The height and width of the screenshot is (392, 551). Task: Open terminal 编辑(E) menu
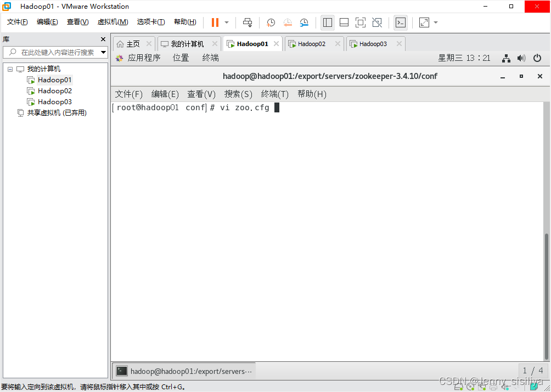point(165,94)
